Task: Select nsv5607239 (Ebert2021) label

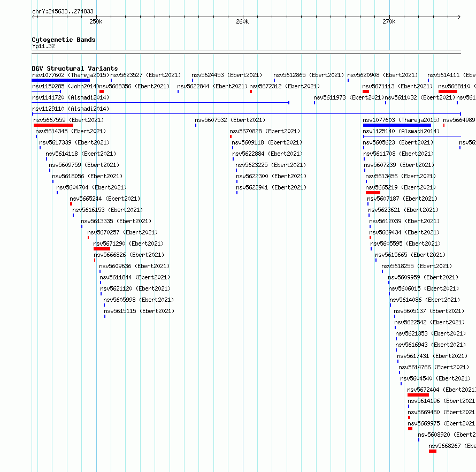Action: click(x=399, y=165)
